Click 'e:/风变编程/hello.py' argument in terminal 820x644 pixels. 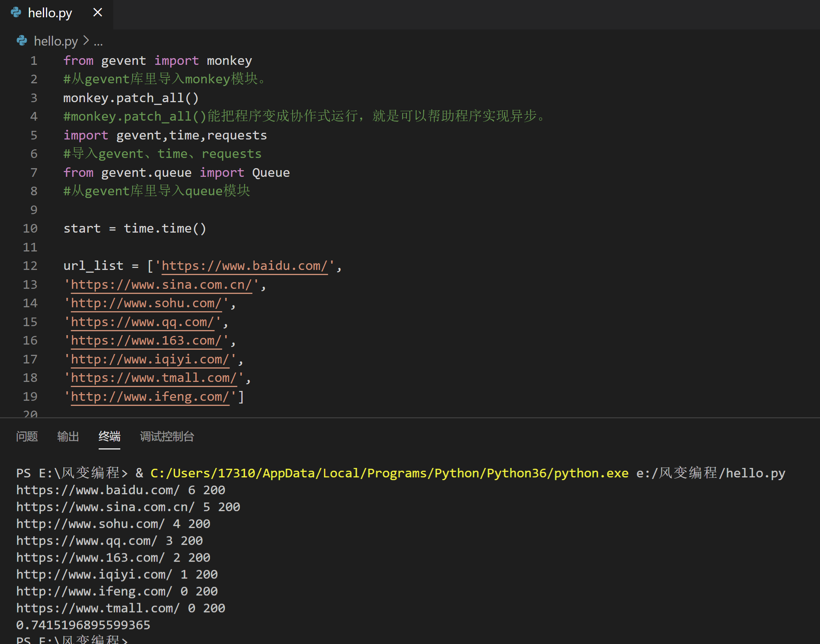coord(711,473)
